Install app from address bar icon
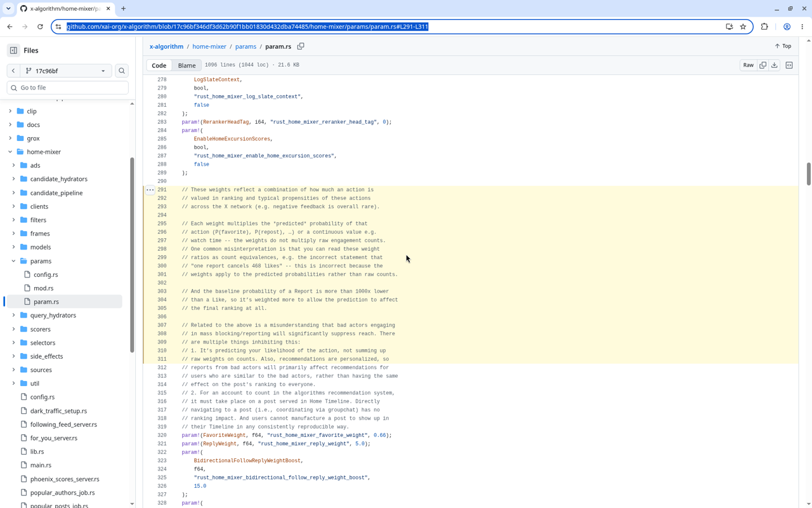 tap(730, 27)
